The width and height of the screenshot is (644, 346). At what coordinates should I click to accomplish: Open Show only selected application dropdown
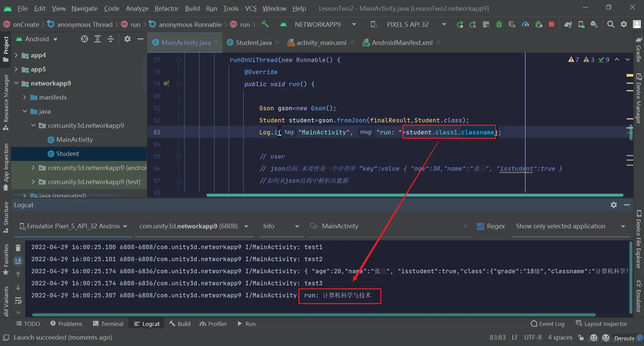tap(571, 226)
